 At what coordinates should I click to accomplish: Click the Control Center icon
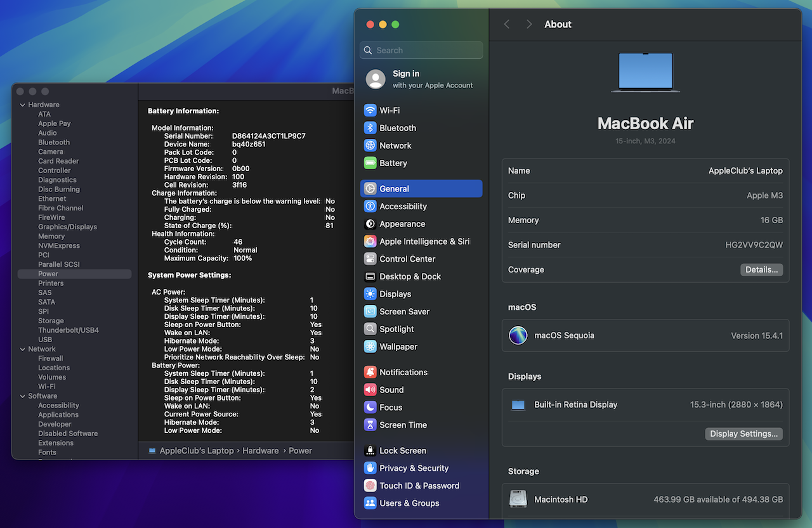pyautogui.click(x=370, y=259)
